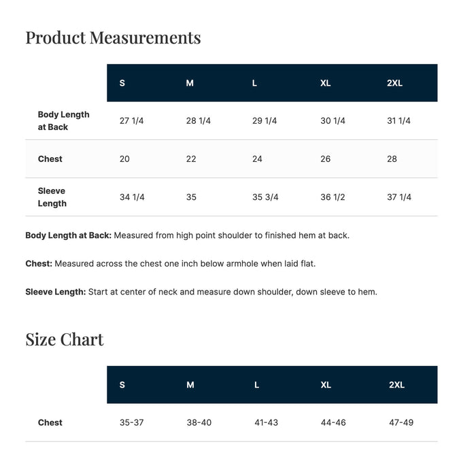Select the S column header in measurements table
Viewport: 476px width, 476px height.
point(122,83)
